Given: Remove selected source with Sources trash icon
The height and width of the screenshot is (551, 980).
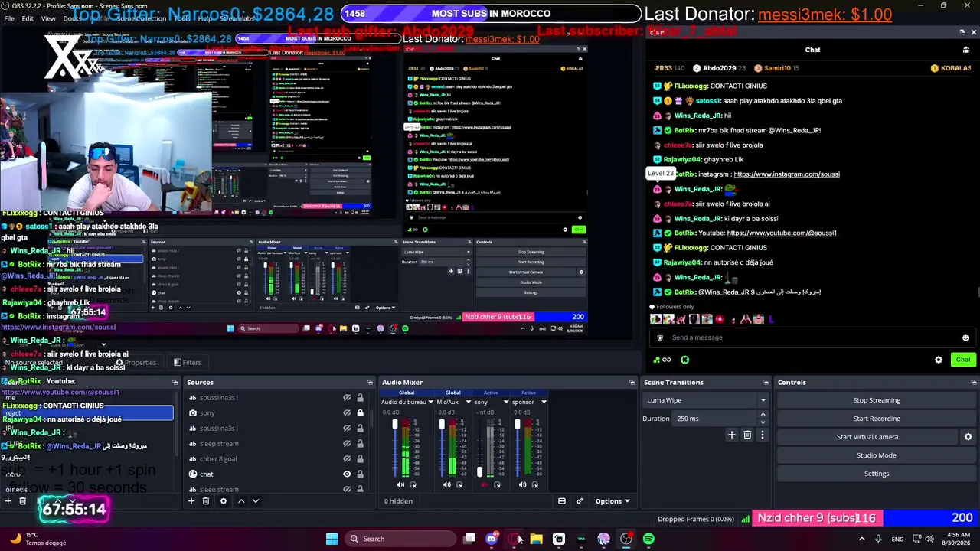Looking at the screenshot, I should [206, 501].
